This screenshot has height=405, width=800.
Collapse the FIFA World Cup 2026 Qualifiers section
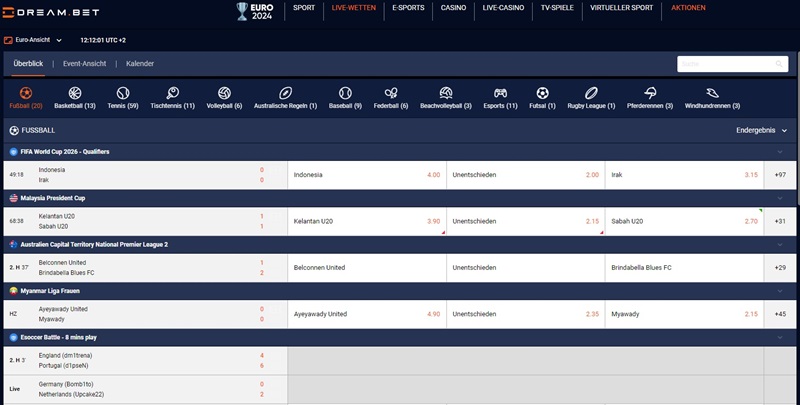[x=780, y=152]
